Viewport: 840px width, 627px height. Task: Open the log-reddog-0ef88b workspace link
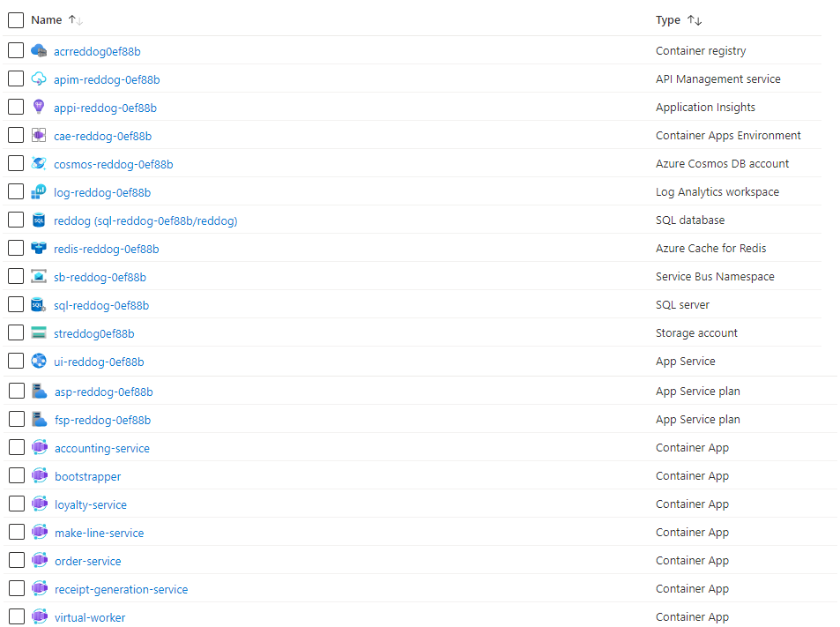click(x=101, y=192)
